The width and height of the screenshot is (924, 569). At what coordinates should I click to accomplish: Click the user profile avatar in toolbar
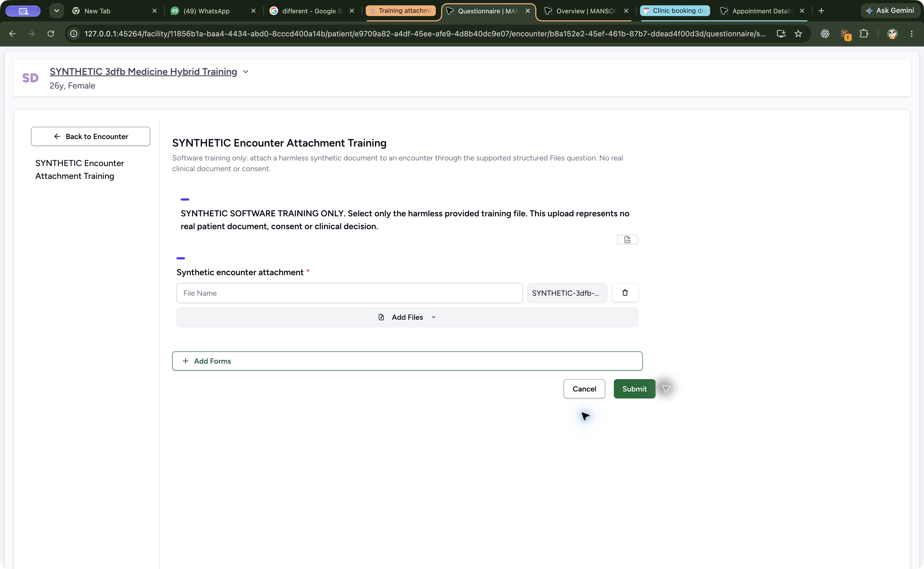892,34
